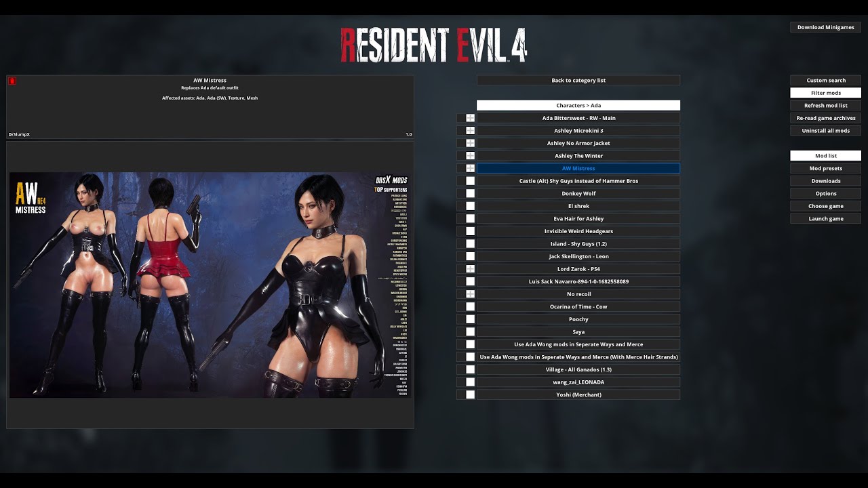Expand options for Ashley No Armor Jacket
Image resolution: width=868 pixels, height=488 pixels.
470,143
